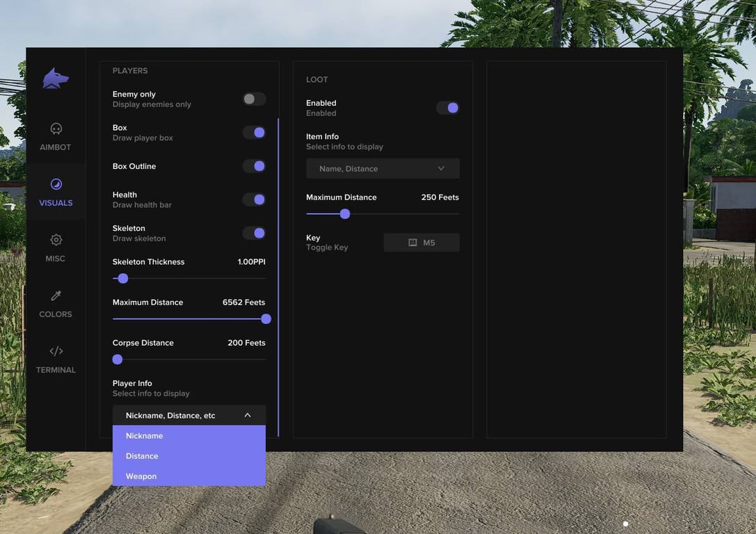Image resolution: width=756 pixels, height=534 pixels.
Task: Toggle the Skeleton draw switch
Action: pos(254,233)
